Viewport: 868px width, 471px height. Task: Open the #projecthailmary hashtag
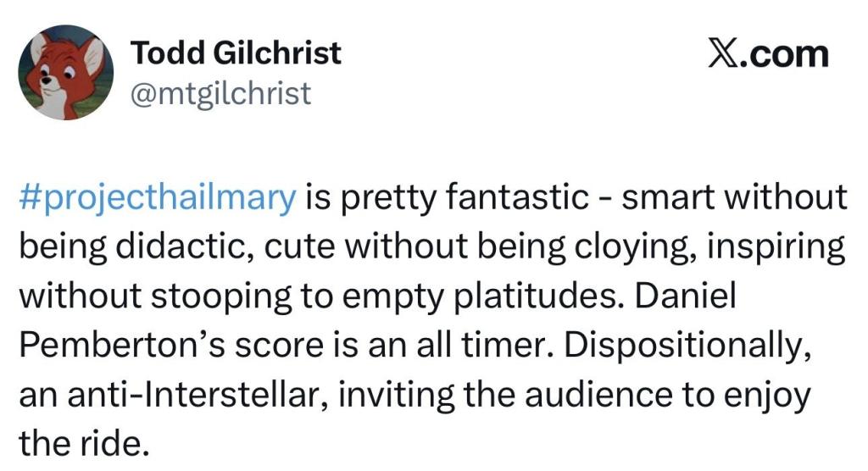tap(157, 198)
